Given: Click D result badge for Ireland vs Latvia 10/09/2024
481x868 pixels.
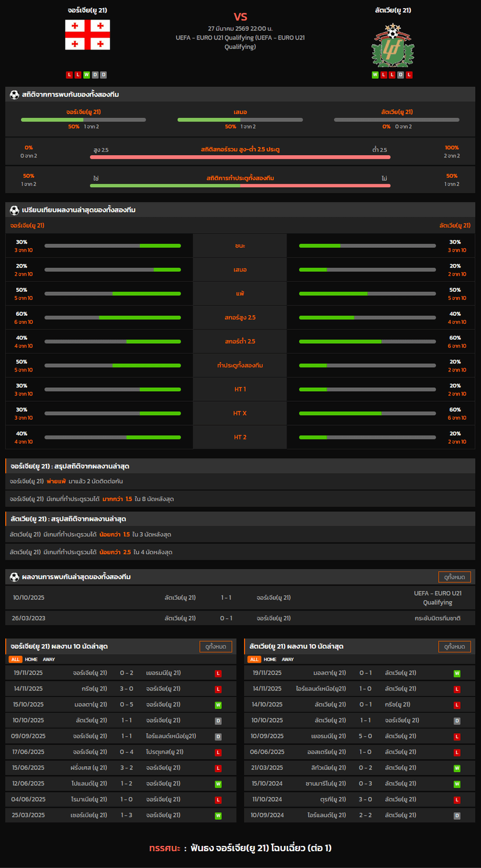Looking at the screenshot, I should (x=457, y=816).
